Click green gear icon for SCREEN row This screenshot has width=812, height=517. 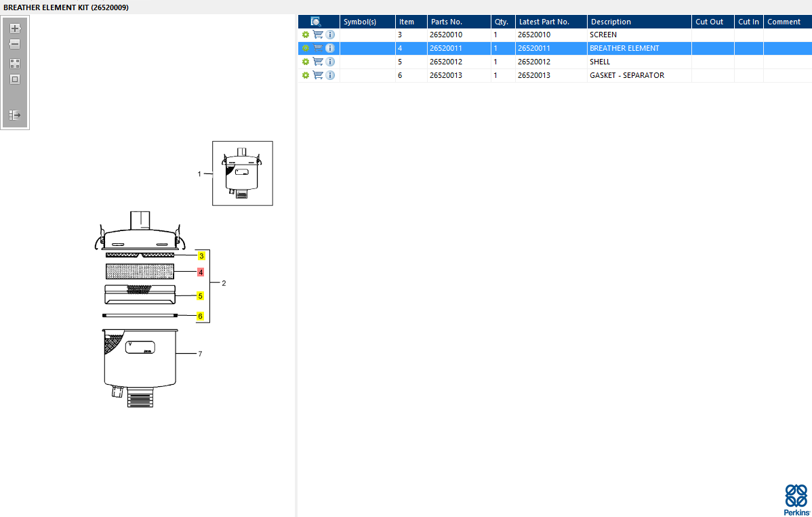point(306,35)
